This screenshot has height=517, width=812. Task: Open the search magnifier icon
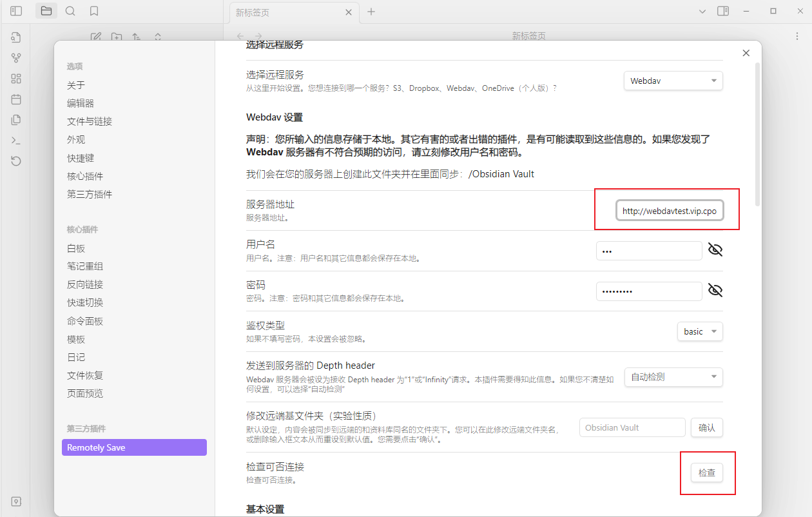pos(70,11)
